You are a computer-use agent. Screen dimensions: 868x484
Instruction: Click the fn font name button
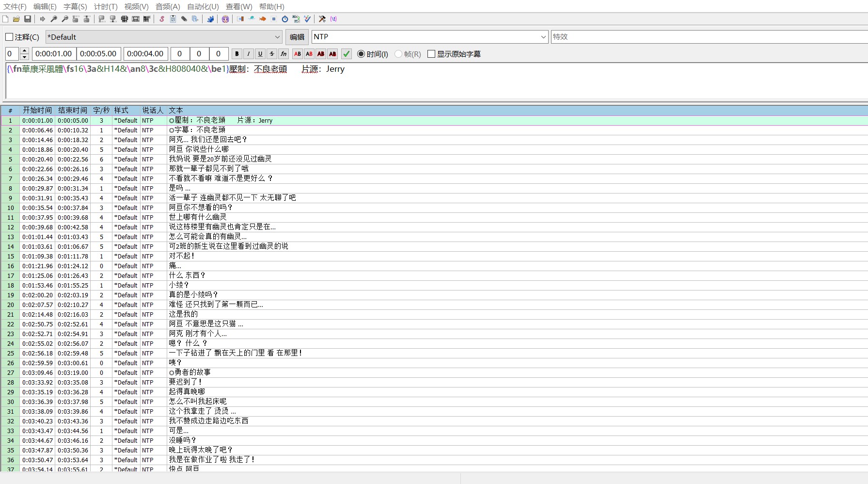tap(284, 54)
